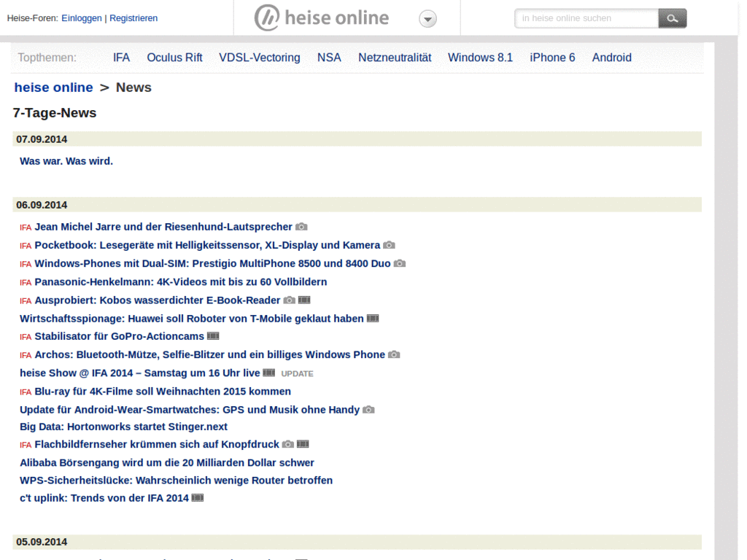Click camera icon beside Prestigio MultiPhone headline
Viewport: 747px width, 560px height.
[400, 263]
